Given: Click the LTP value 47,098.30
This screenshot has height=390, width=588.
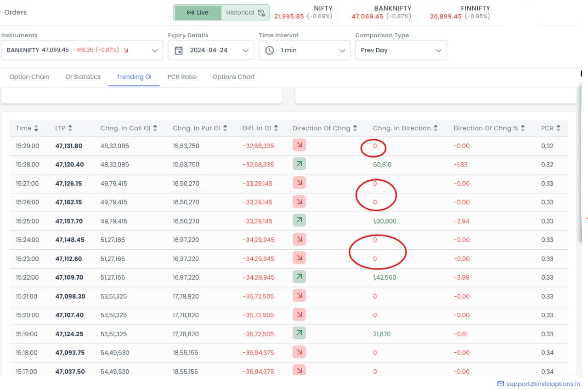Looking at the screenshot, I should pyautogui.click(x=70, y=297).
